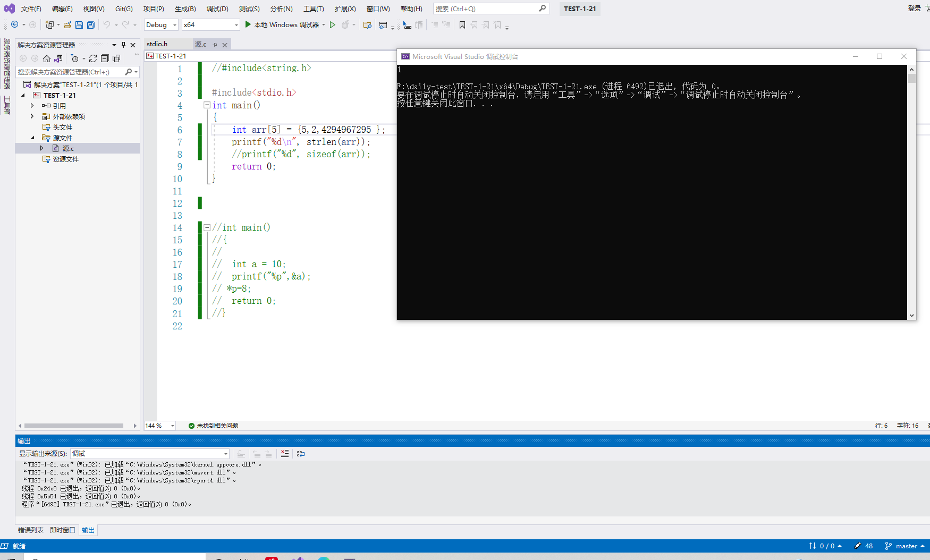Switch to the 错误列表 tab
Viewport: 930px width, 560px height.
[31, 530]
